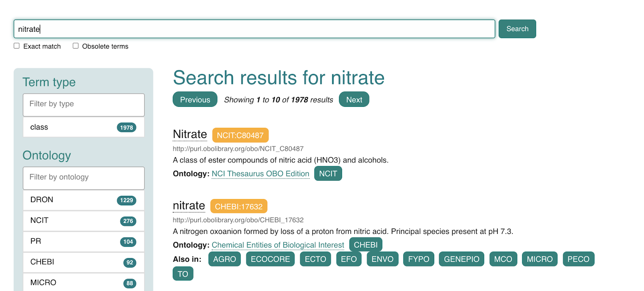
Task: Click the NCIT:C80487 identifier badge
Action: tap(240, 135)
